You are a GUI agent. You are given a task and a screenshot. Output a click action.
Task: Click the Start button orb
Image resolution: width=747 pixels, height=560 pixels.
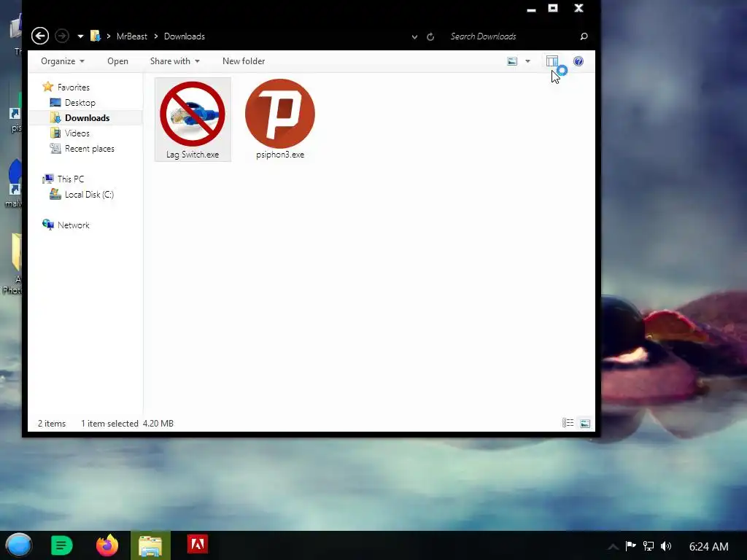point(19,545)
